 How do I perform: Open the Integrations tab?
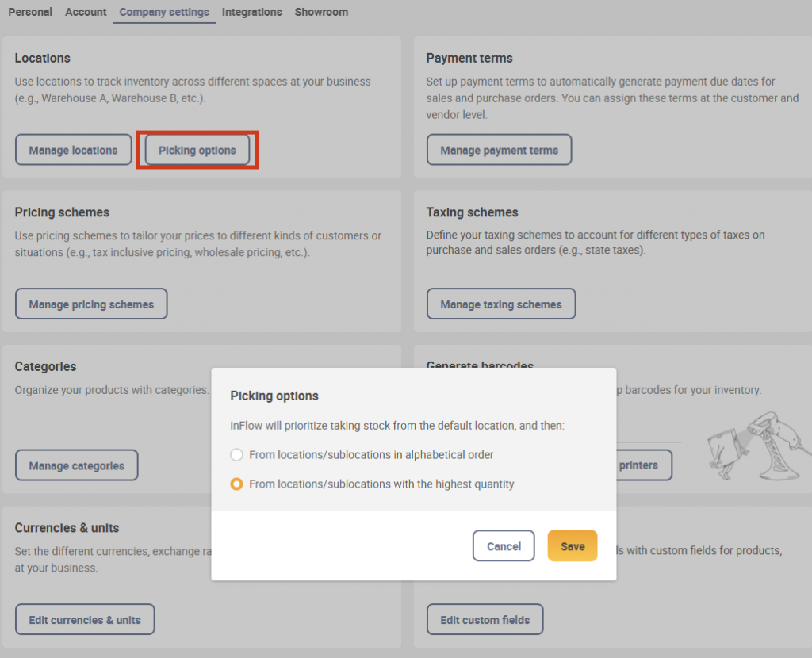251,12
